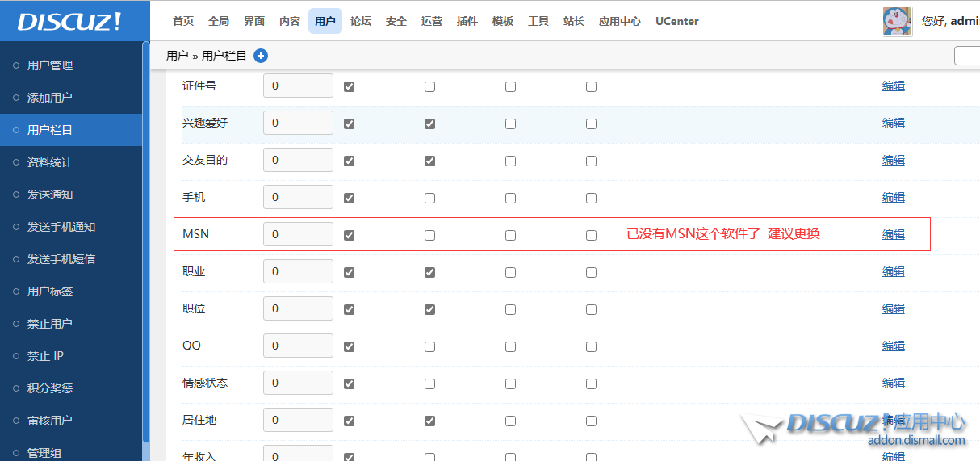Click the blue plus icon beside 用户栏目
The width and height of the screenshot is (980, 461).
click(x=261, y=56)
